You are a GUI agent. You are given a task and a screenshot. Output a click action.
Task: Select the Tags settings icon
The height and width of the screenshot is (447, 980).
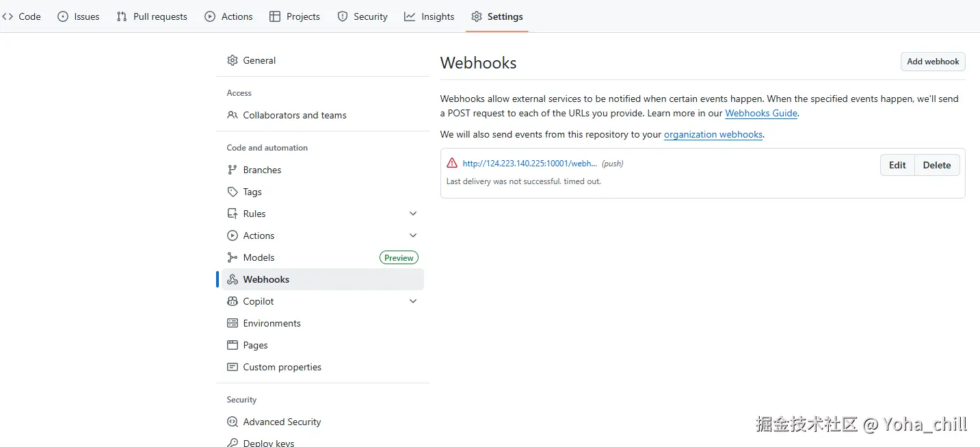[233, 192]
